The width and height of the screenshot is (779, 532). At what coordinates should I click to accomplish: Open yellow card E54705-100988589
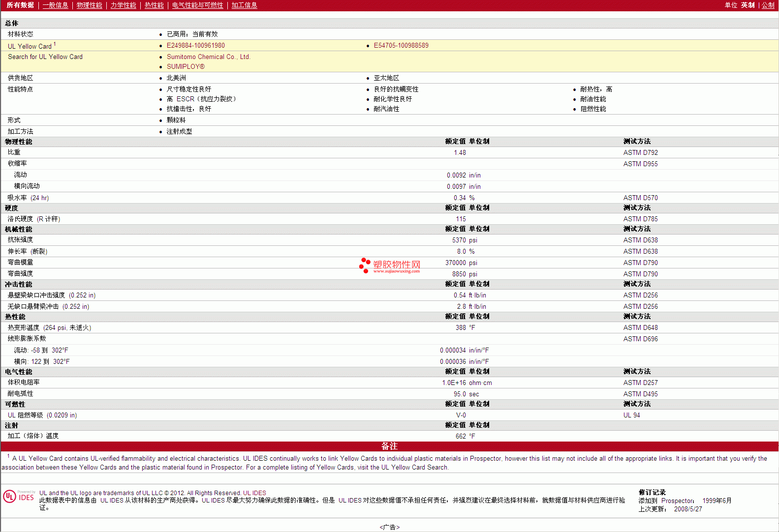pyautogui.click(x=401, y=45)
